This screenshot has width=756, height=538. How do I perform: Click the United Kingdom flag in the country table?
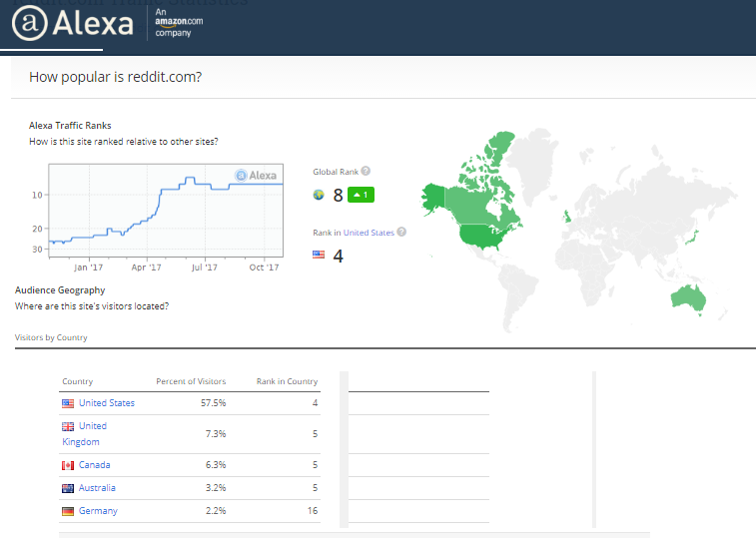pos(68,426)
